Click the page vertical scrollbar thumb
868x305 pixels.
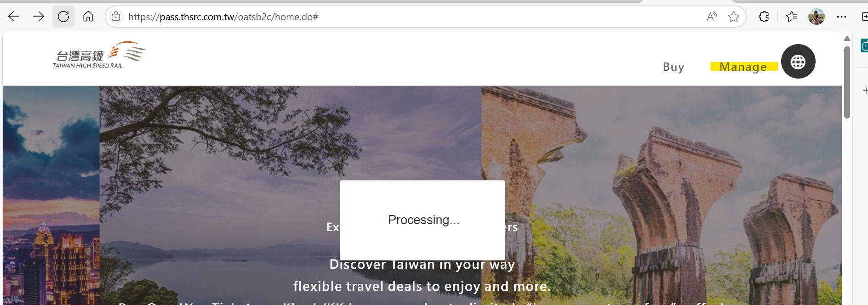click(x=847, y=82)
